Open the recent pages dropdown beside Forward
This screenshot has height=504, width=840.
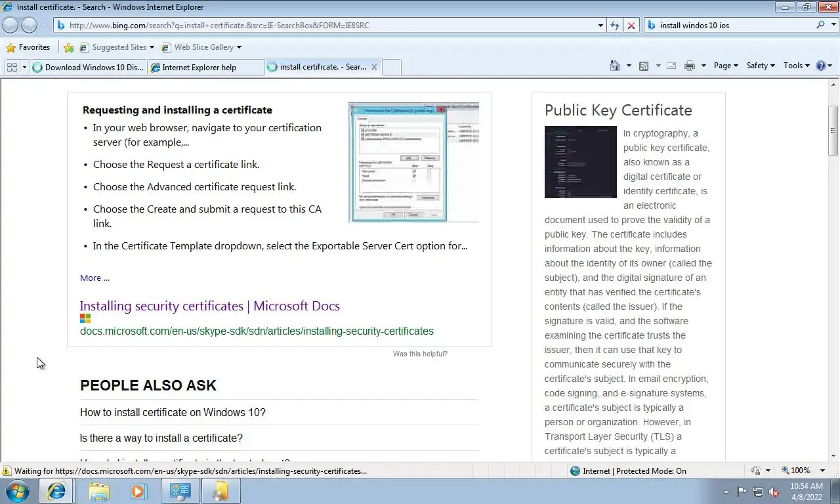(x=44, y=26)
